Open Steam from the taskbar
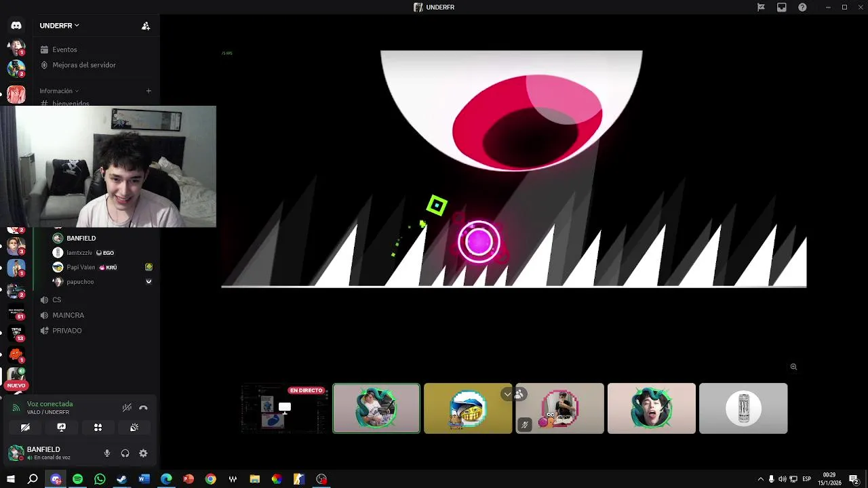The width and height of the screenshot is (868, 488). (x=121, y=479)
